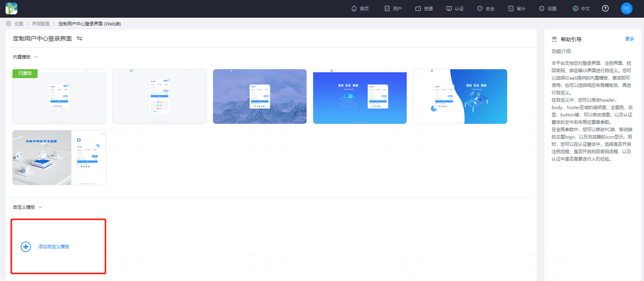Open the user avatar in top bar
The height and width of the screenshot is (281, 644).
tap(626, 9)
